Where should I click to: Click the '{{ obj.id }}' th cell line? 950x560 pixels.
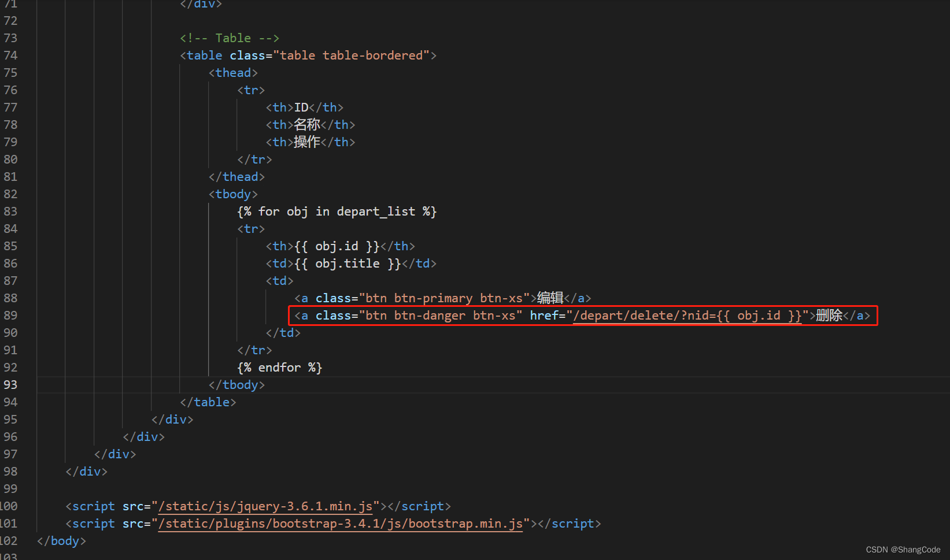coord(340,246)
